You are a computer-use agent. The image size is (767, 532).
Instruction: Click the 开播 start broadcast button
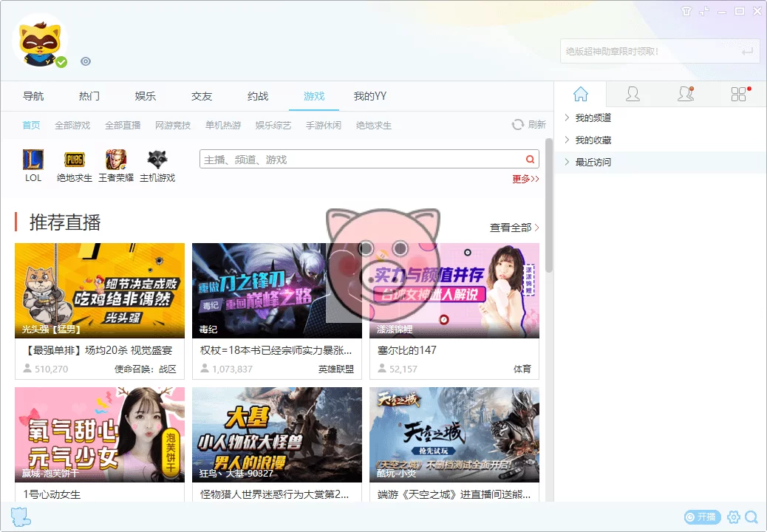pos(703,516)
